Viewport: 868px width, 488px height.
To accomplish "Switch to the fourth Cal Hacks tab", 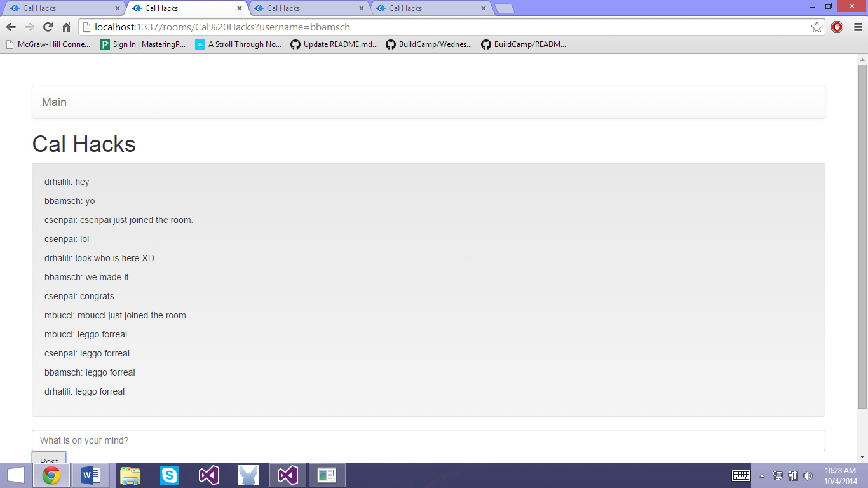I will tap(431, 8).
